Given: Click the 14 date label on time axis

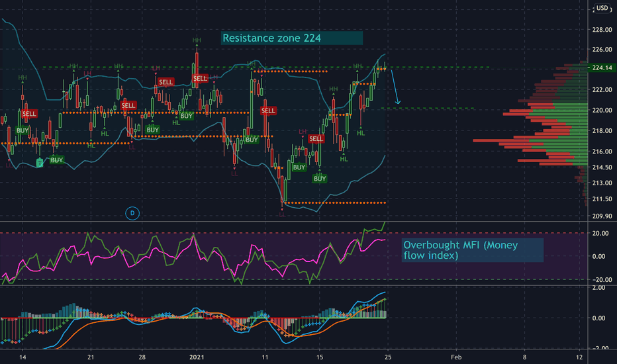Looking at the screenshot, I should pos(23,357).
